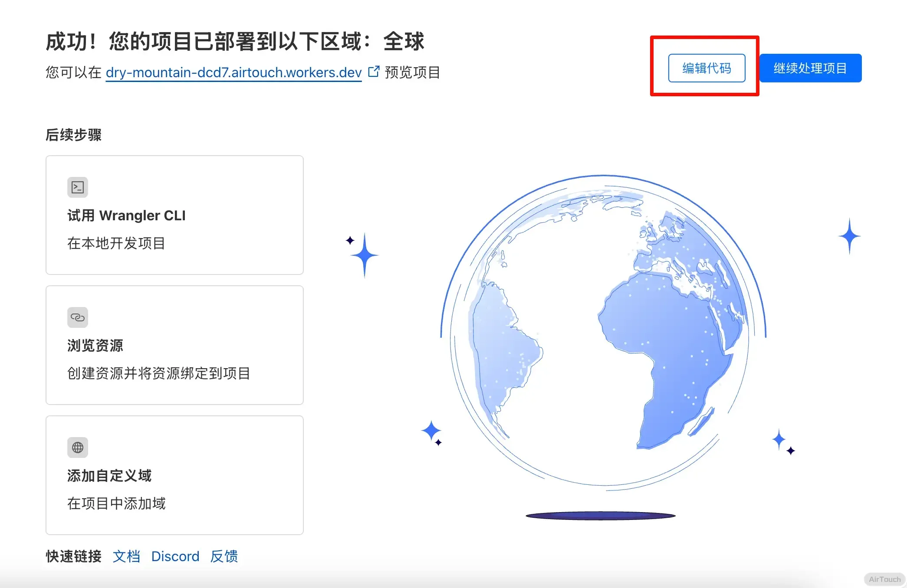The width and height of the screenshot is (907, 588).
Task: Click the sparkle star at far right edge
Action: coord(849,236)
